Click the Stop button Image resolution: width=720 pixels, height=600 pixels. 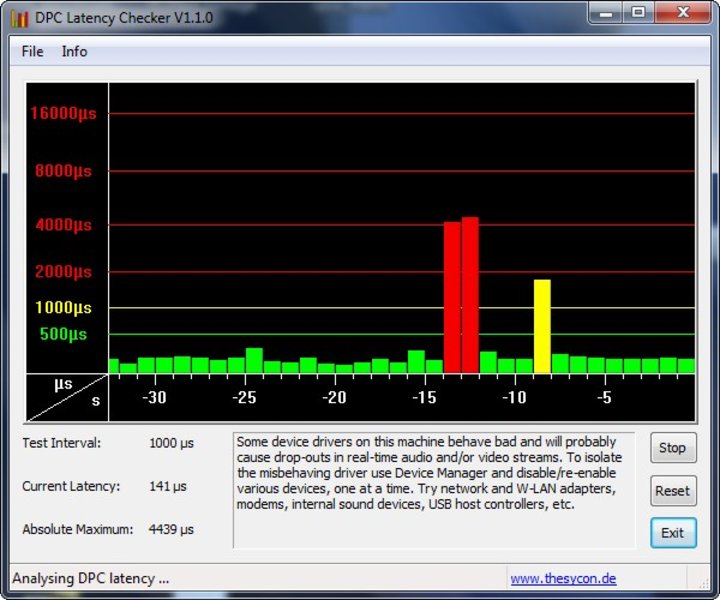[x=673, y=448]
